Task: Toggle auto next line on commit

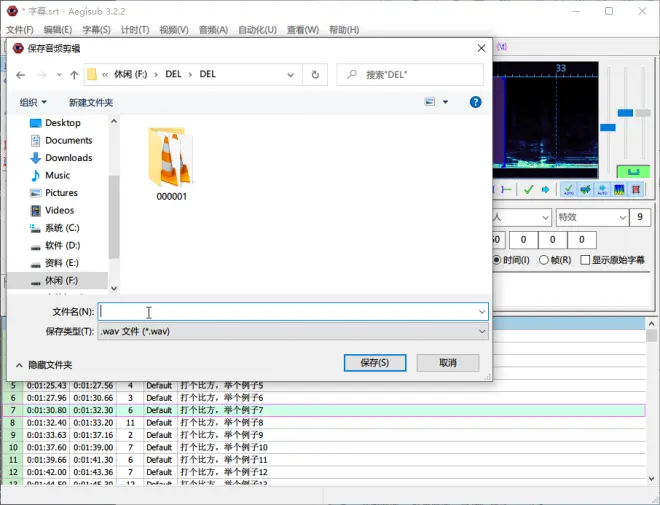Action: pyautogui.click(x=585, y=190)
